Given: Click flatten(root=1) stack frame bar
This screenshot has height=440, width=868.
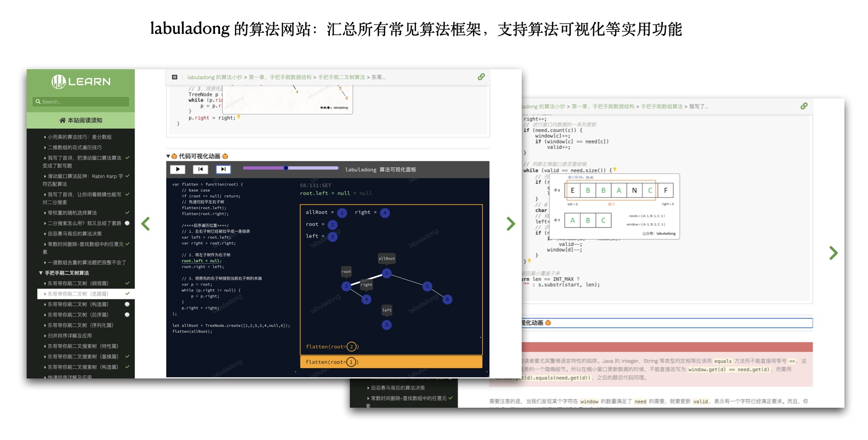Looking at the screenshot, I should (x=391, y=362).
